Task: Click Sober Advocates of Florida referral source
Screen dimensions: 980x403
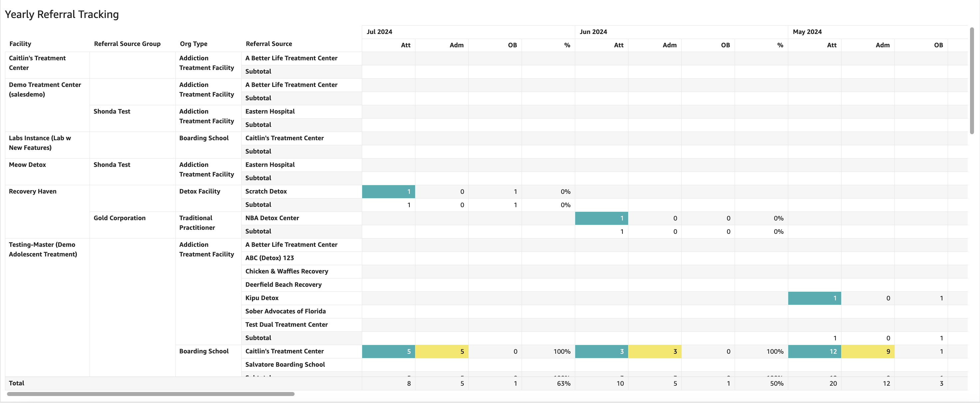Action: point(285,311)
